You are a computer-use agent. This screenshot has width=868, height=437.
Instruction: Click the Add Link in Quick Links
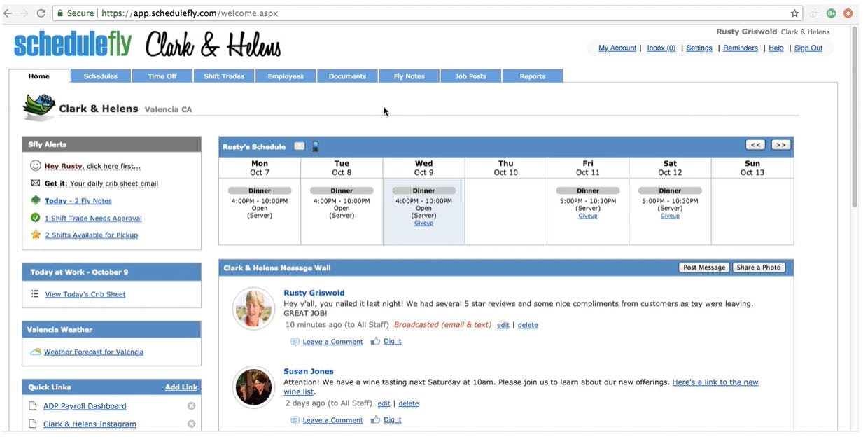pyautogui.click(x=181, y=387)
